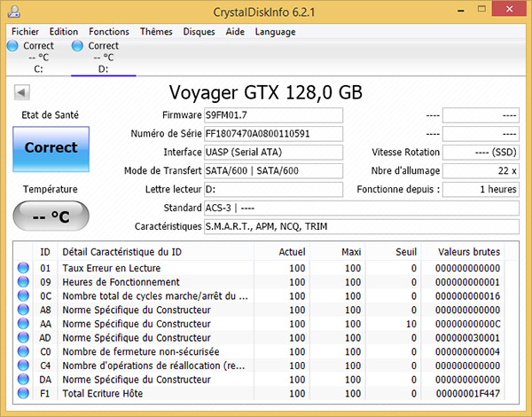Click the previous disk arrow button

21,92
